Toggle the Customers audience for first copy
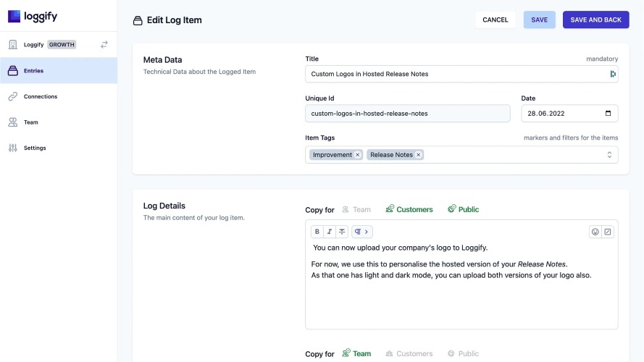The height and width of the screenshot is (362, 644). tap(409, 210)
